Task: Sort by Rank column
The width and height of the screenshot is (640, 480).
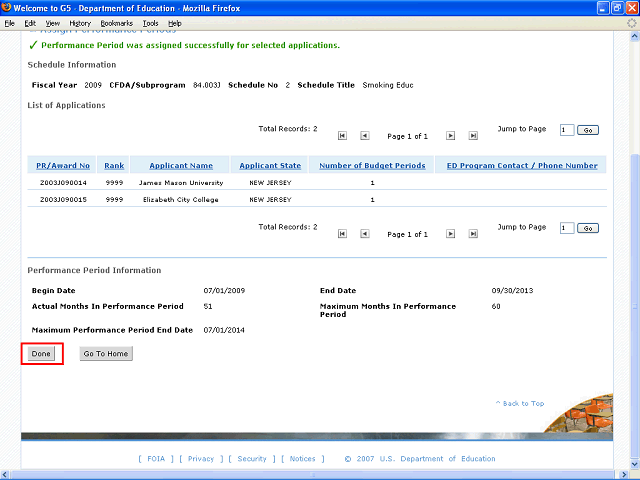Action: coord(114,166)
